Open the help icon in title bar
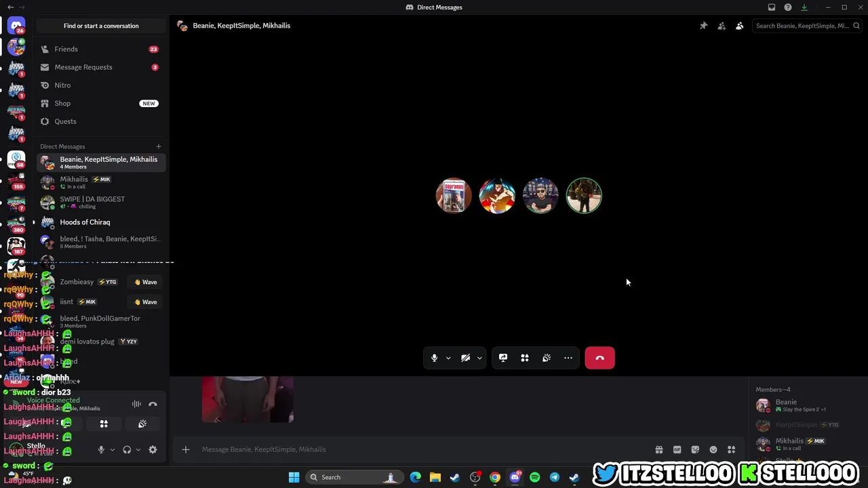This screenshot has width=868, height=488. 788,7
